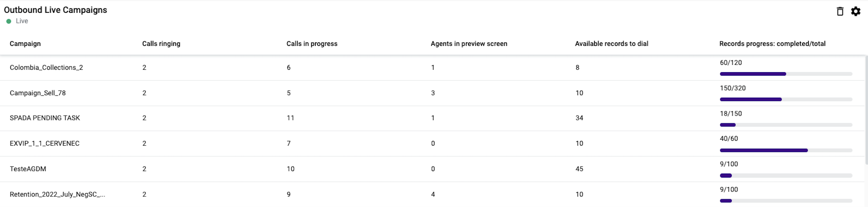Select SPADA PENDING TASK campaign

[x=45, y=118]
